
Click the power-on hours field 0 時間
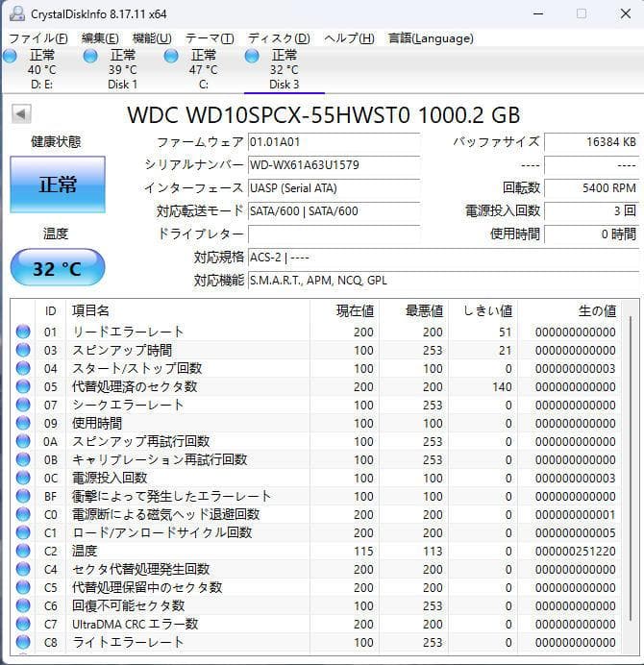pos(591,234)
